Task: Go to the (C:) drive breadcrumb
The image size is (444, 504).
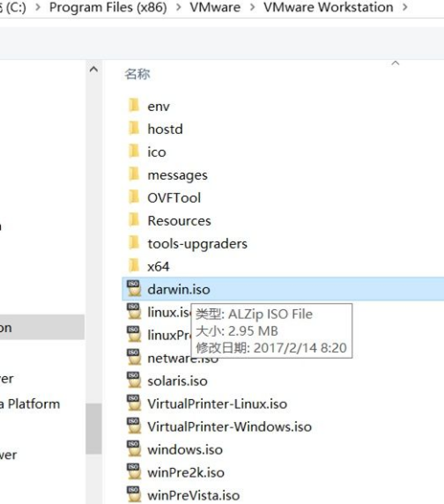Action: pyautogui.click(x=13, y=7)
